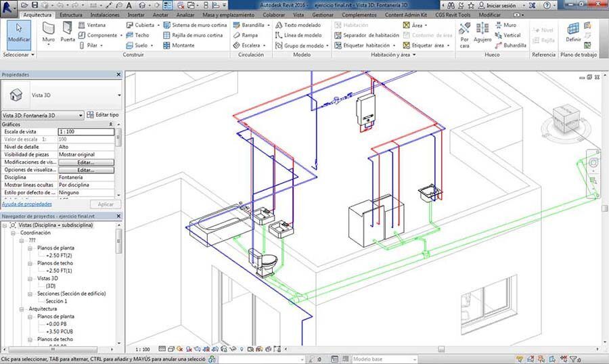
Task: Collapse the Coordinación tree node
Action: tap(14, 232)
